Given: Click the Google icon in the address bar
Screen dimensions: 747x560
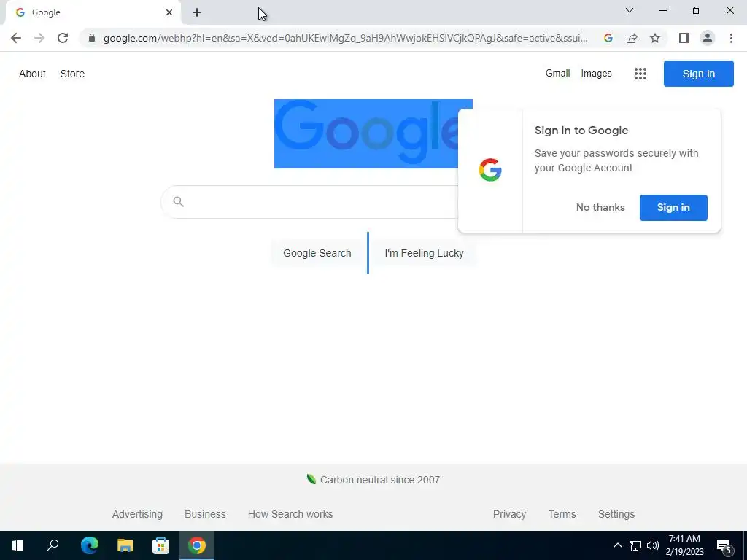Looking at the screenshot, I should [608, 38].
